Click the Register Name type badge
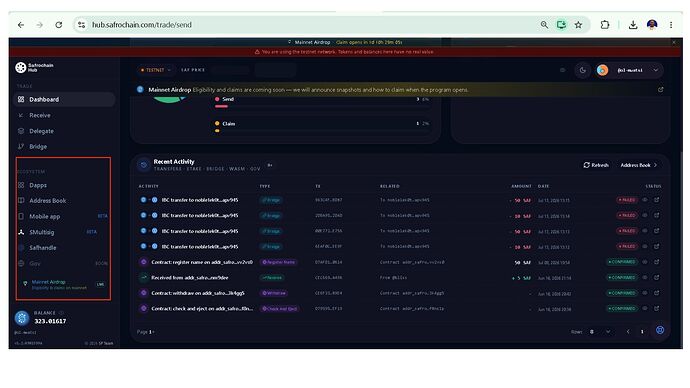The height and width of the screenshot is (388, 690). point(279,262)
